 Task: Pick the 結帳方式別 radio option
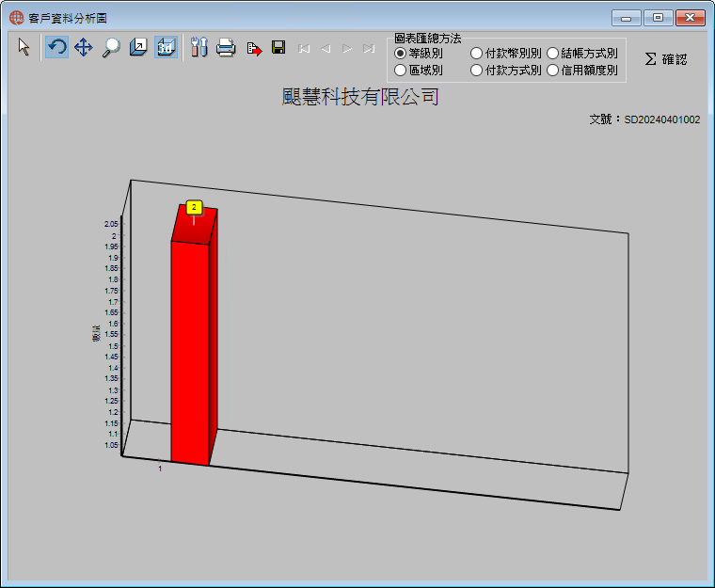click(581, 54)
